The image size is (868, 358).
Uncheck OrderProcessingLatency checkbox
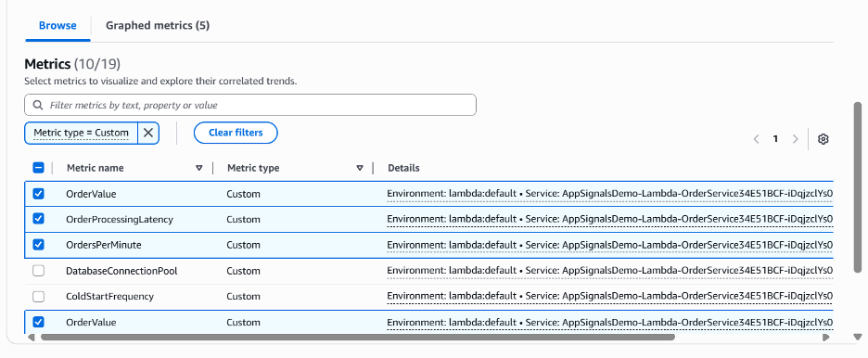38,219
